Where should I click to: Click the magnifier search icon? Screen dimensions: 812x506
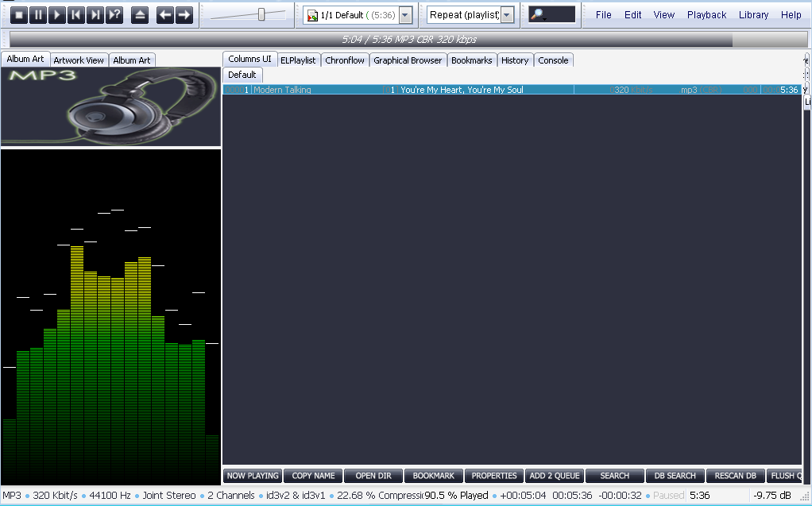(537, 14)
